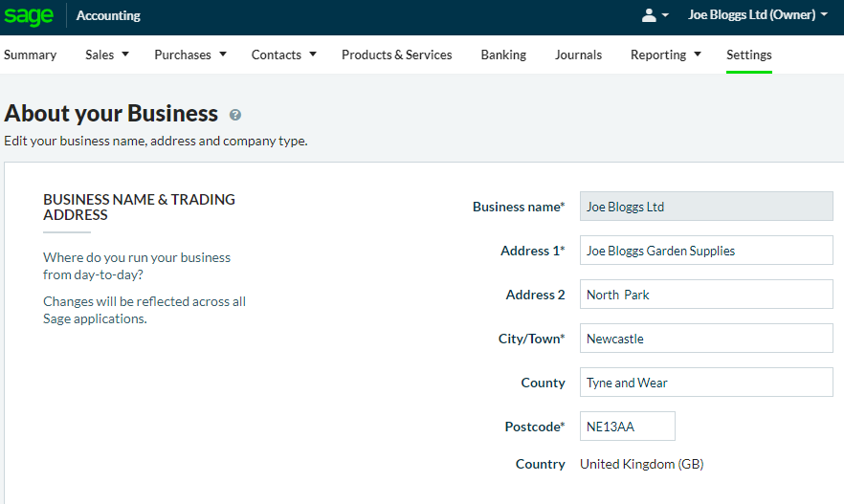Open the user profile icon menu
Viewport: 844px width, 504px height.
coord(655,15)
